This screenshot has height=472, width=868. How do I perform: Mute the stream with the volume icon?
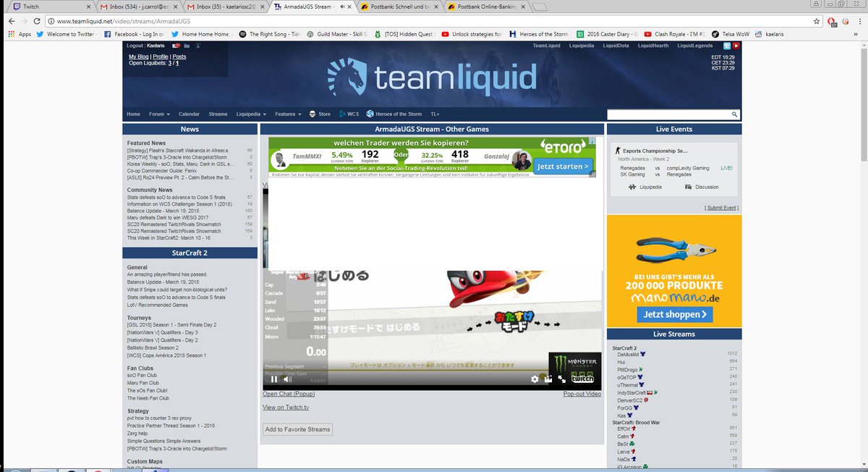[x=287, y=379]
